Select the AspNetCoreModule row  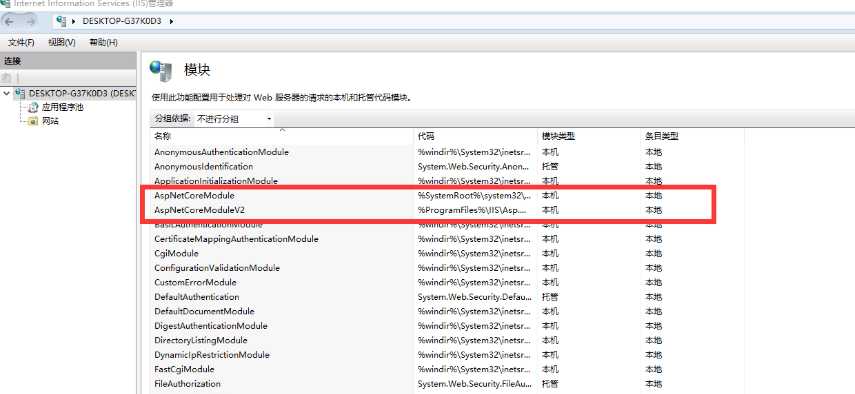tap(447, 195)
